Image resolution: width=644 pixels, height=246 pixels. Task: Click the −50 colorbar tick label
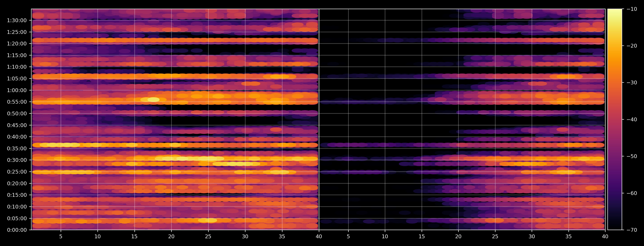(x=632, y=156)
